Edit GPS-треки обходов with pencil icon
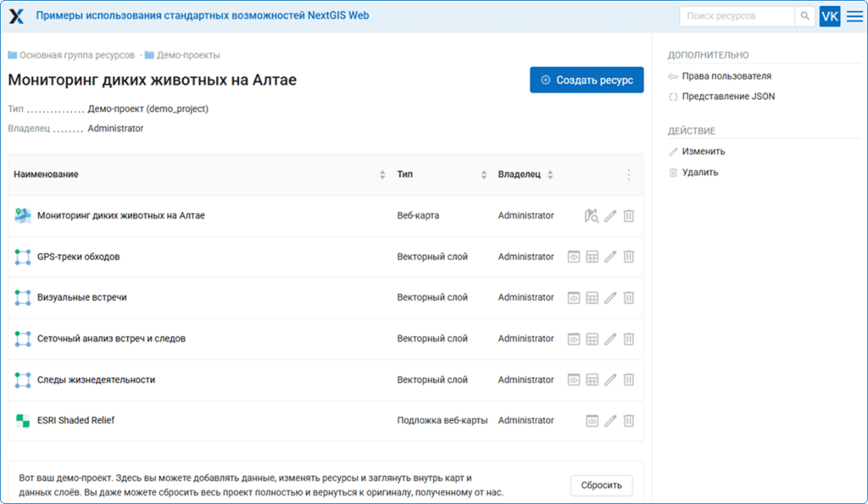The width and height of the screenshot is (868, 504). [610, 257]
